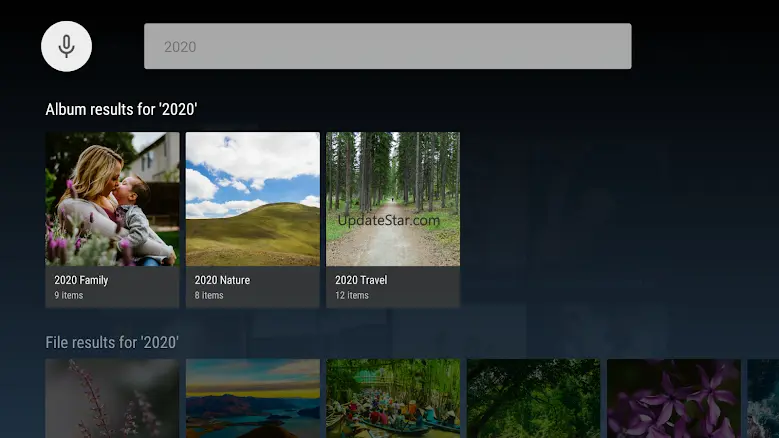The width and height of the screenshot is (779, 438).
Task: Select the '2020 Family' album title
Action: 81,280
